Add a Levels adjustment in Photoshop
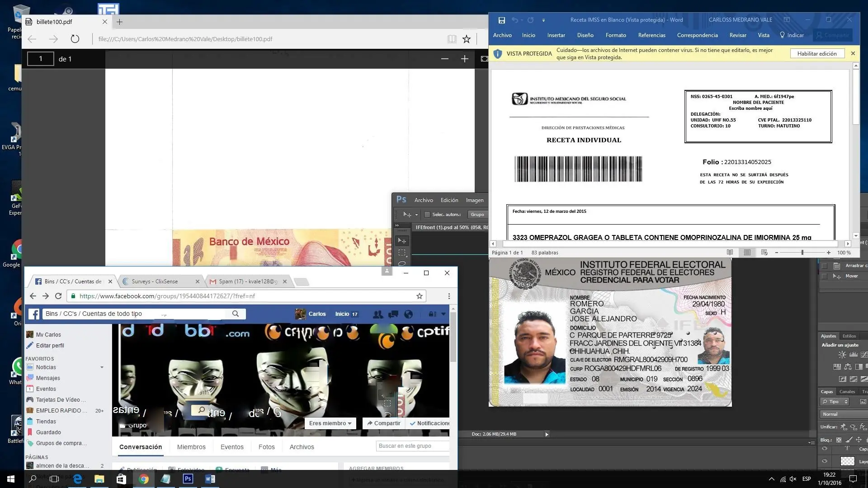868x488 pixels. click(x=853, y=355)
